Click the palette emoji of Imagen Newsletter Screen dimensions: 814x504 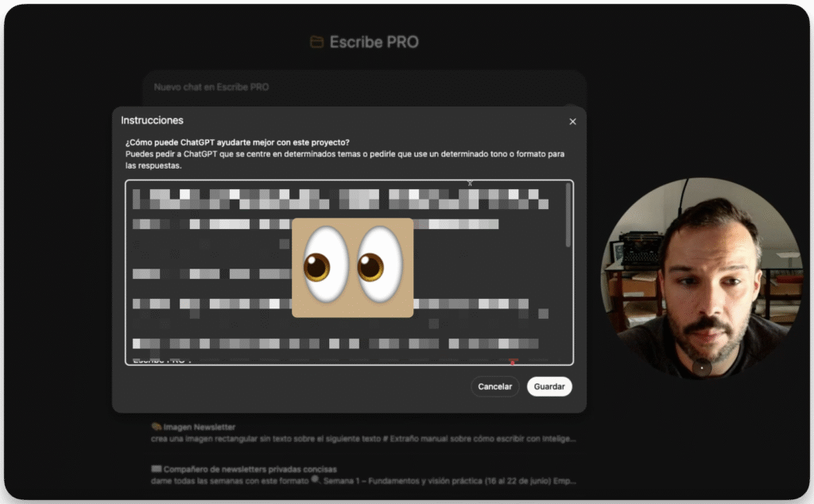[156, 427]
